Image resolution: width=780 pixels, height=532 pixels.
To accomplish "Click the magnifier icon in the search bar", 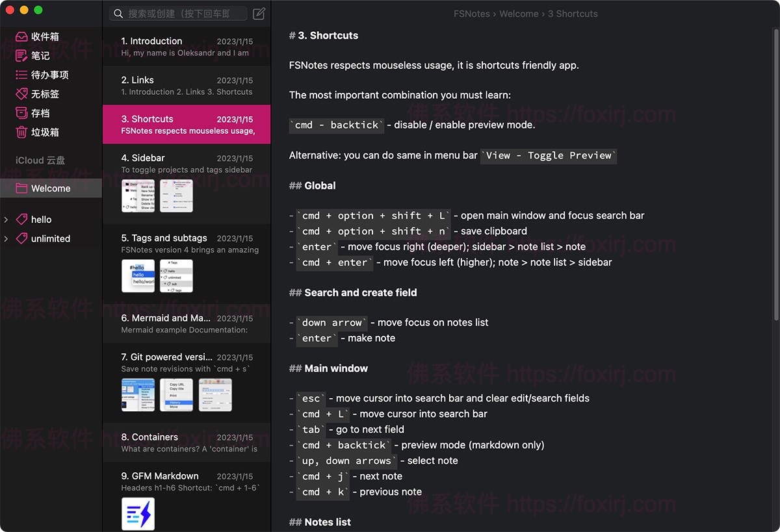I will click(x=118, y=13).
